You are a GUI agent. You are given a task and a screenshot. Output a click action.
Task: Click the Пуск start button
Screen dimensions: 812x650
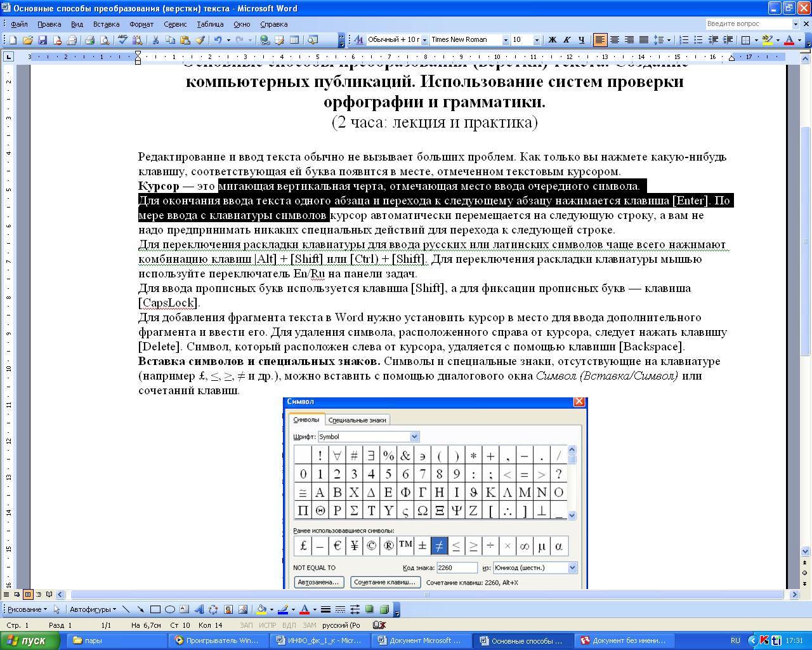pos(30,640)
